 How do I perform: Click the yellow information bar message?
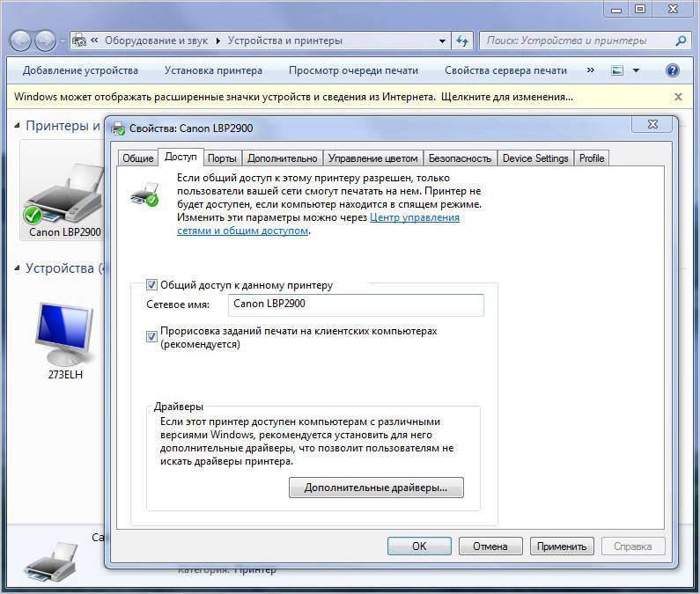293,97
